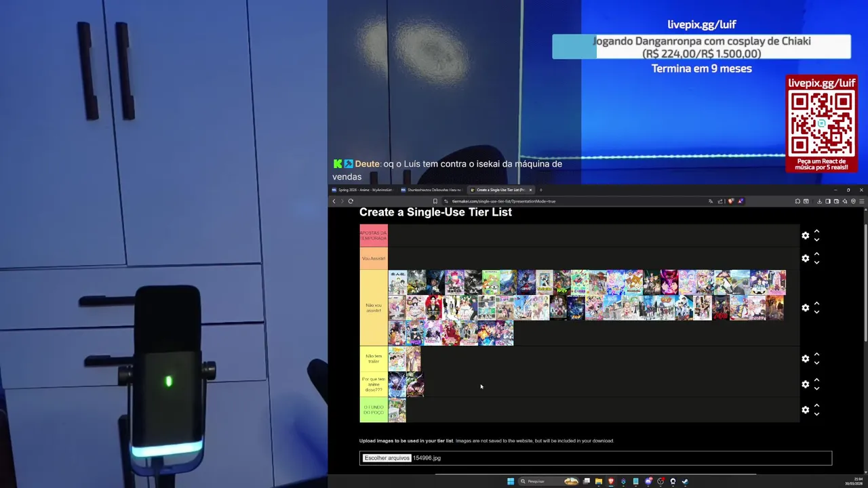This screenshot has height=488, width=868.
Task: Click the Não tem trailer tier label
Action: [374, 359]
